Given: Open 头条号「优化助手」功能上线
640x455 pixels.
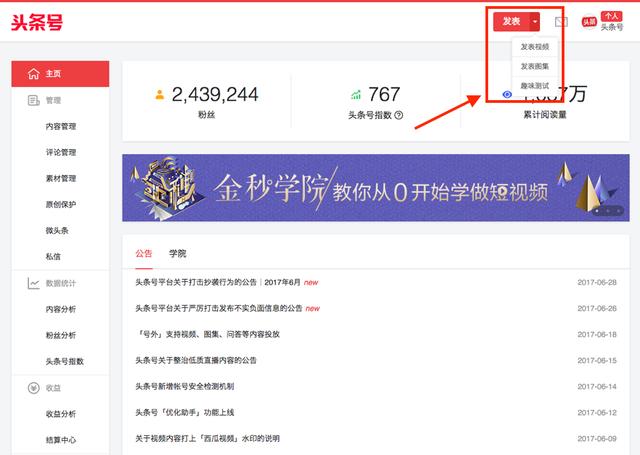Looking at the screenshot, I should (x=184, y=413).
